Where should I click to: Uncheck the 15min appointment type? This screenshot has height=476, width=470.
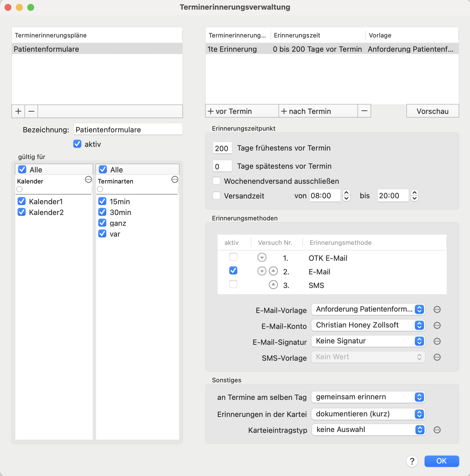(102, 201)
